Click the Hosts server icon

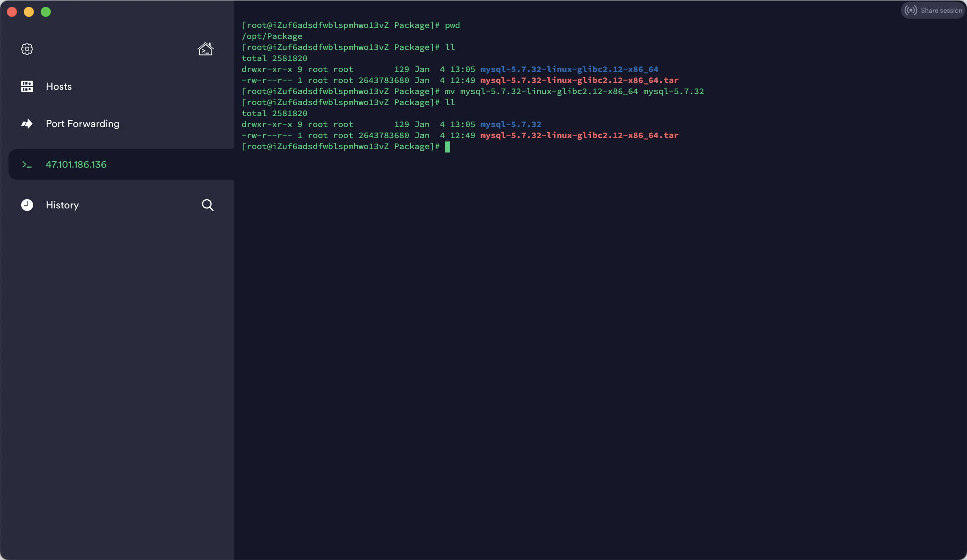tap(27, 86)
